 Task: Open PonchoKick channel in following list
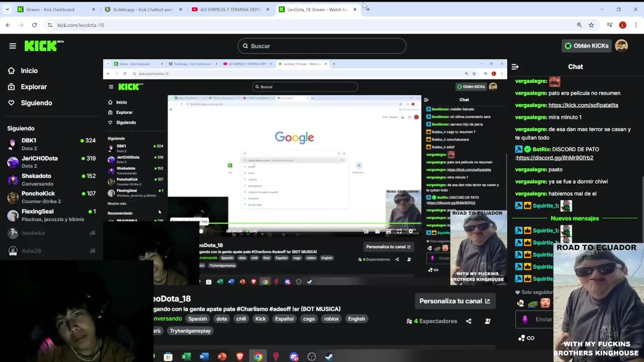[51, 197]
